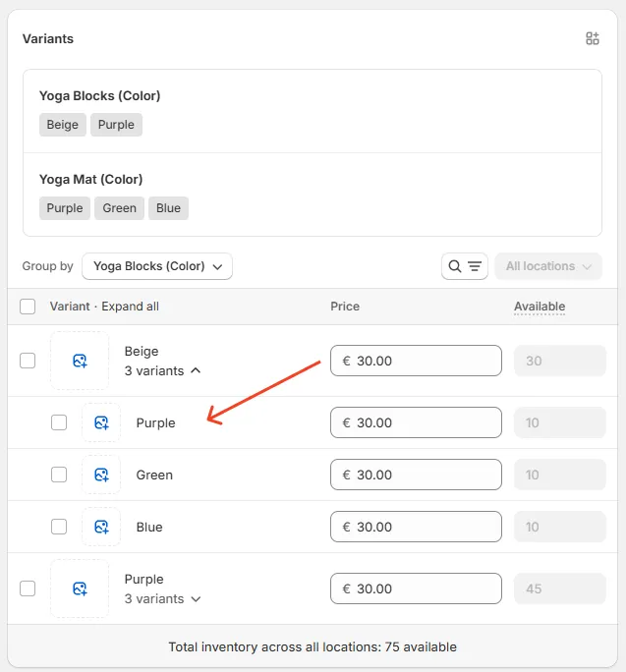Click the Purple tag under Yoga Mat

(65, 208)
